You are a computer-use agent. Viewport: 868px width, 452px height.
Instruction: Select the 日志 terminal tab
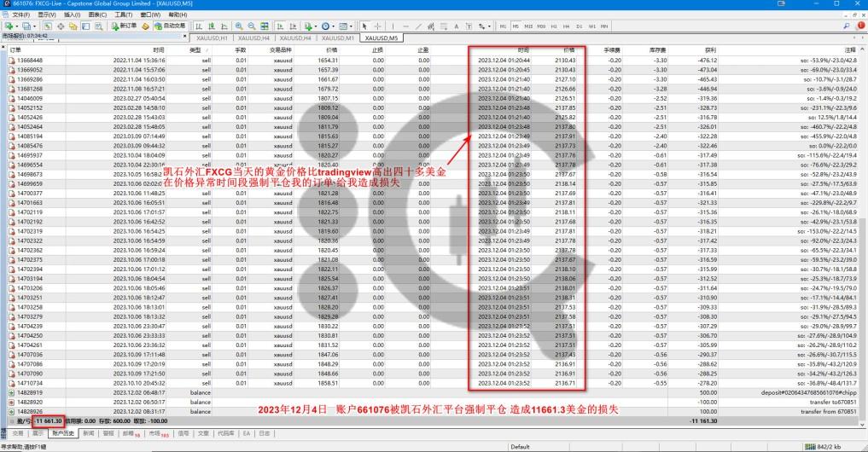[x=265, y=433]
